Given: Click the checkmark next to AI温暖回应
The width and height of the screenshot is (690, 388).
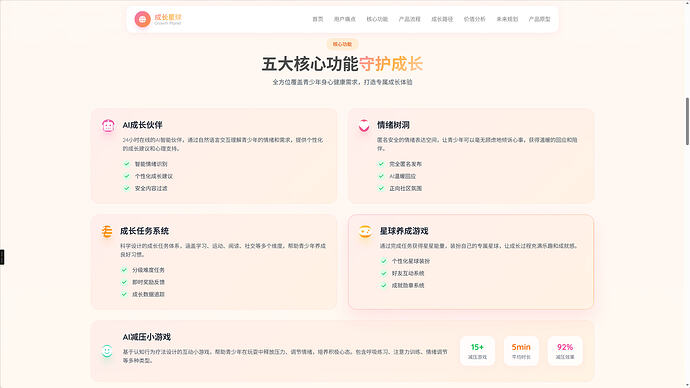Looking at the screenshot, I should (381, 176).
